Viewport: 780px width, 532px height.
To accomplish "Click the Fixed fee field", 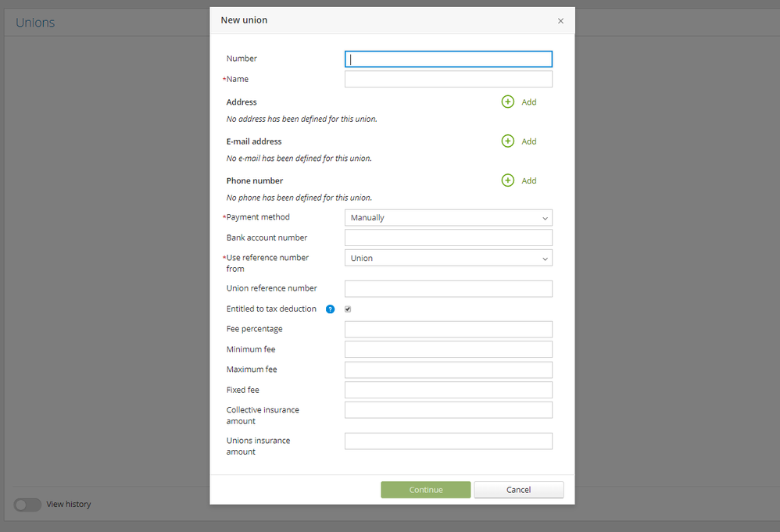I will 448,391.
